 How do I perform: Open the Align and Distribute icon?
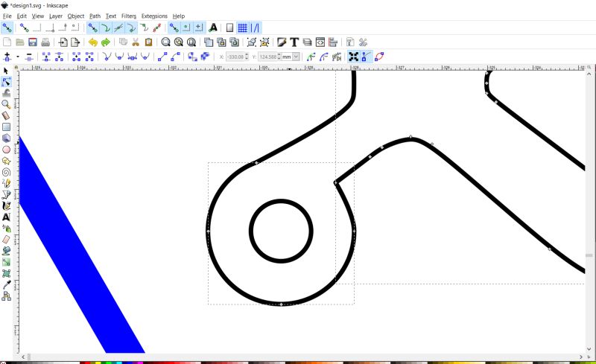(x=333, y=42)
